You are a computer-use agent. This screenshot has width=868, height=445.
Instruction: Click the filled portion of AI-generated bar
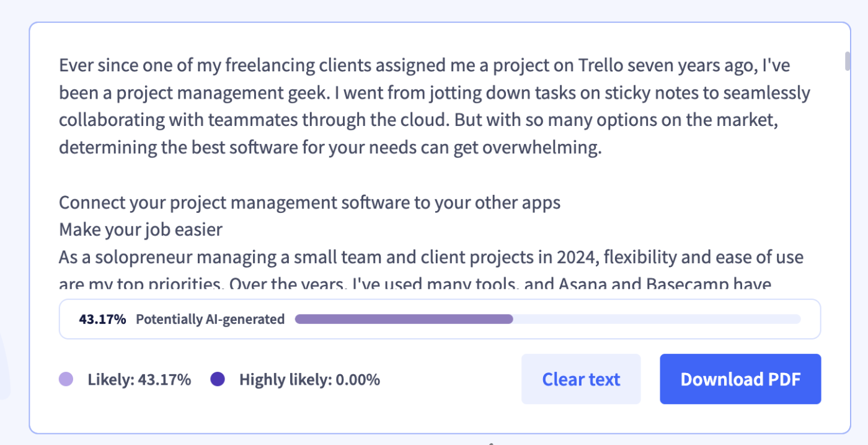(x=403, y=319)
